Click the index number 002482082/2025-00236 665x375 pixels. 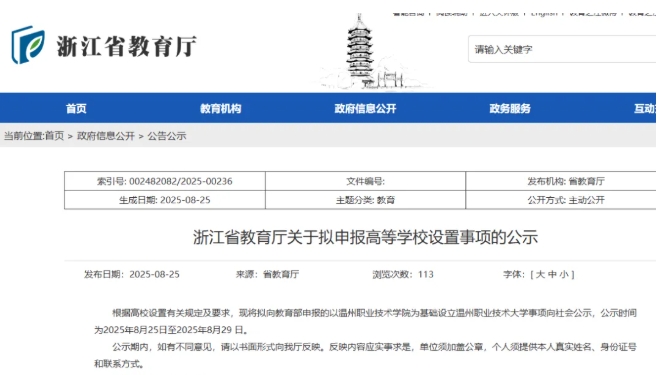tap(181, 182)
